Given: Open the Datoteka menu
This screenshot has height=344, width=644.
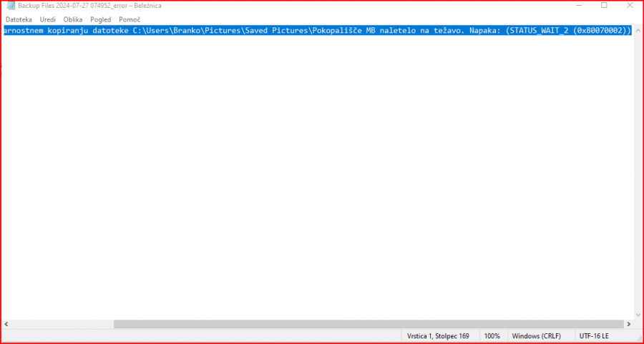Looking at the screenshot, I should point(19,19).
